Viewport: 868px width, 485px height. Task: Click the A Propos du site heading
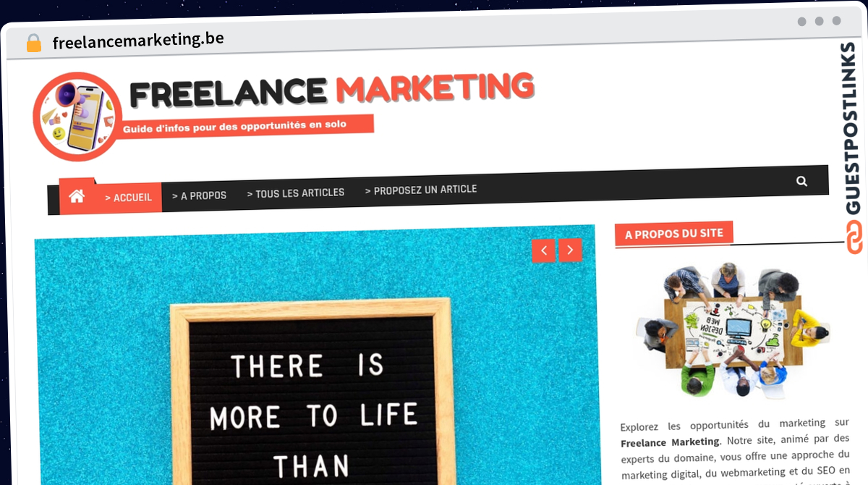[674, 234]
